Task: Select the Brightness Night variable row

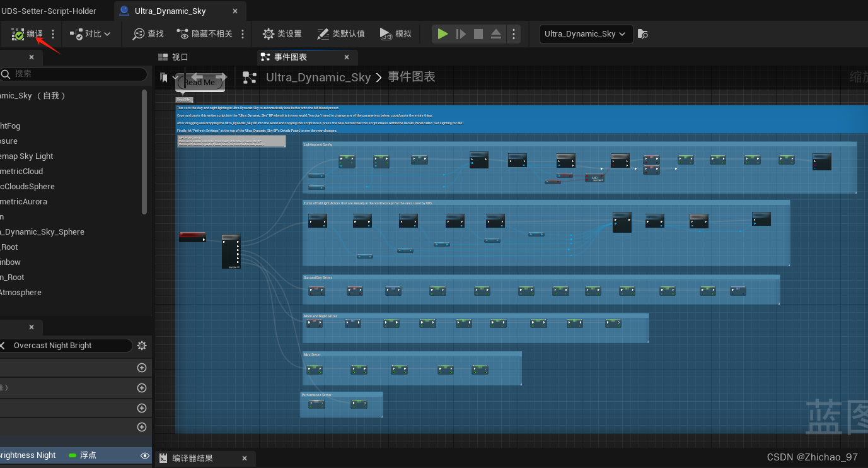Action: [x=76, y=455]
